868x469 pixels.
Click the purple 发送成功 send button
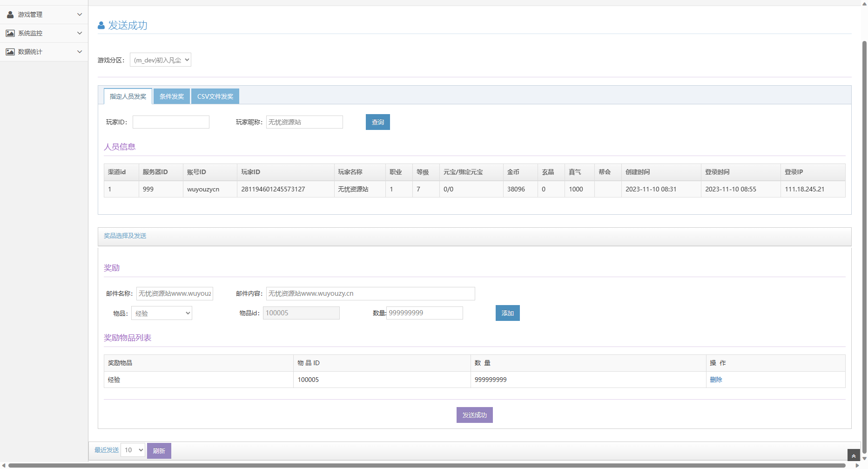click(475, 415)
